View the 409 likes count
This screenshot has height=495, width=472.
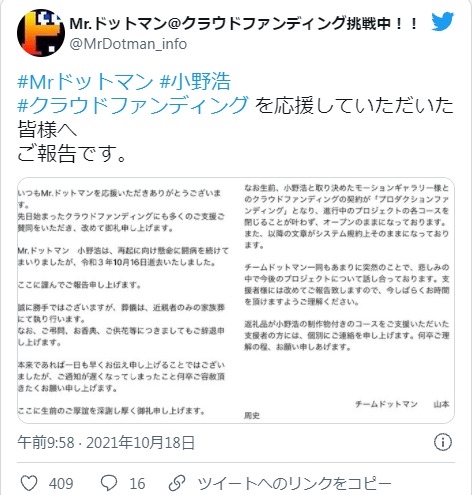(61, 484)
